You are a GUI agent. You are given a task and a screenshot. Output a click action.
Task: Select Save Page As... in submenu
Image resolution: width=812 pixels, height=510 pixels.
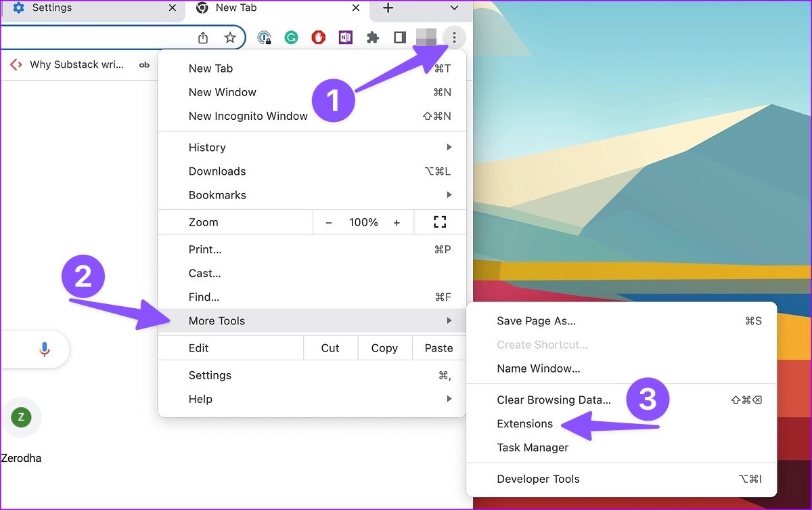pyautogui.click(x=622, y=321)
